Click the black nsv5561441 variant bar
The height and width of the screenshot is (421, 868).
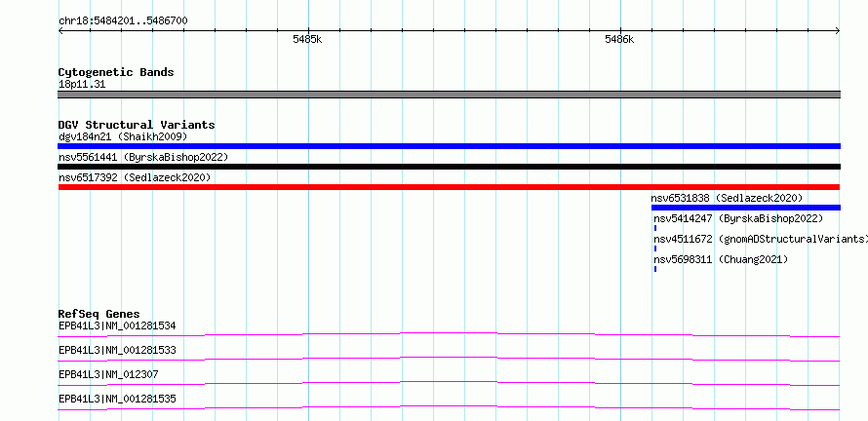tap(449, 167)
